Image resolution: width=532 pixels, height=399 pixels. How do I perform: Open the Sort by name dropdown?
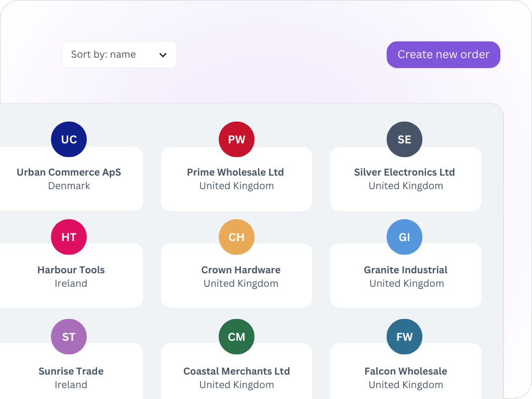click(x=119, y=55)
